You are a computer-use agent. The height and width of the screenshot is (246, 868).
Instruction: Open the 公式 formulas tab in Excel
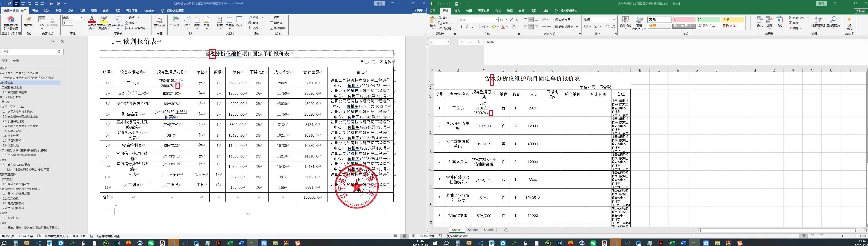coord(498,11)
